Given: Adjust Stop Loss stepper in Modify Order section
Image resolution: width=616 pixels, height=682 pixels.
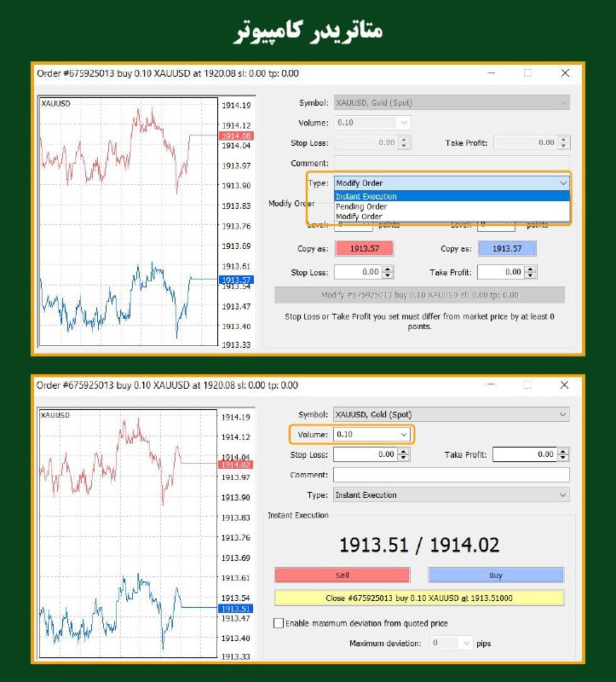Looking at the screenshot, I should 388,272.
